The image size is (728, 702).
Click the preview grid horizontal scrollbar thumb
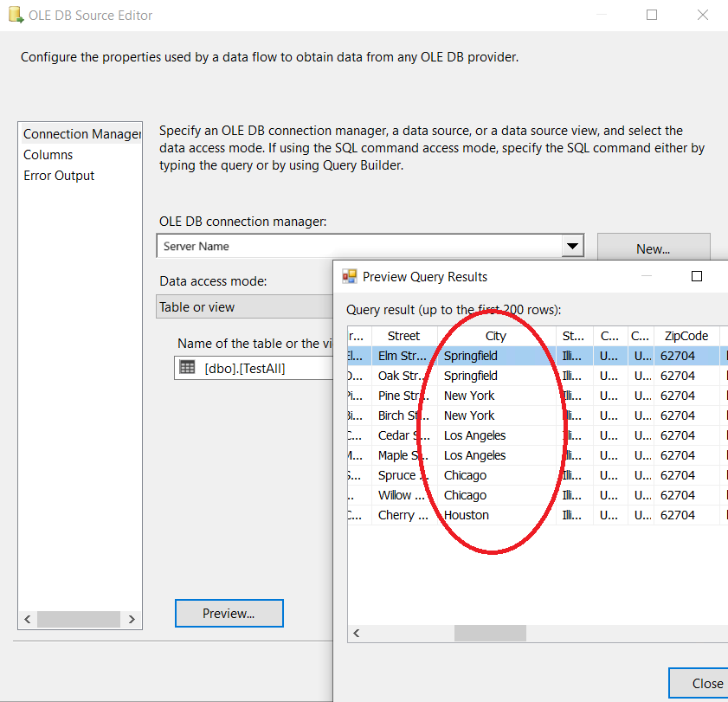pyautogui.click(x=490, y=634)
